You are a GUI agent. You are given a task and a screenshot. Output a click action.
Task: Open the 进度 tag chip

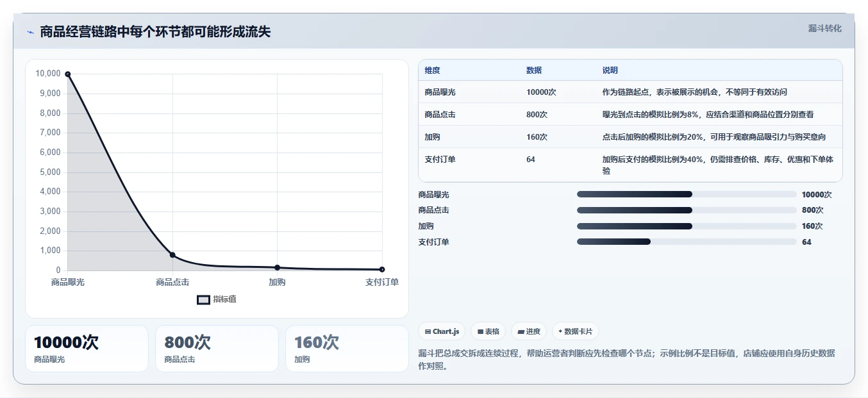tap(529, 331)
